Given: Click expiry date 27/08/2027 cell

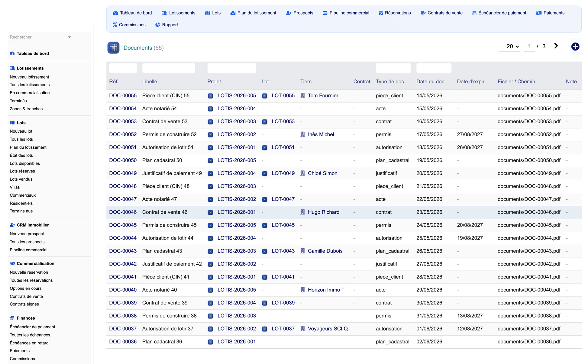Looking at the screenshot, I should coord(470,134).
